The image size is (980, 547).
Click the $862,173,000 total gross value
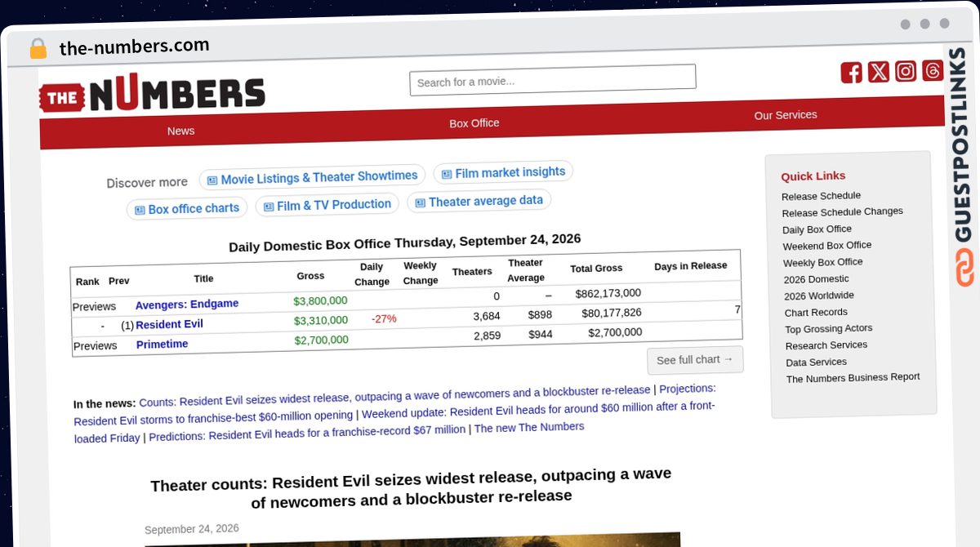point(608,293)
